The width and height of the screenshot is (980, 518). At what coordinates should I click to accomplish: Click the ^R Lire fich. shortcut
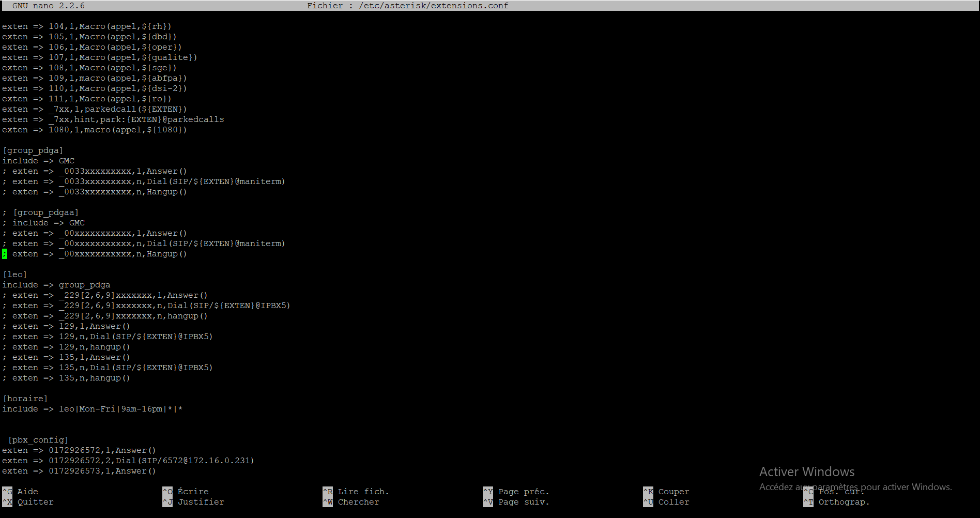pos(356,492)
